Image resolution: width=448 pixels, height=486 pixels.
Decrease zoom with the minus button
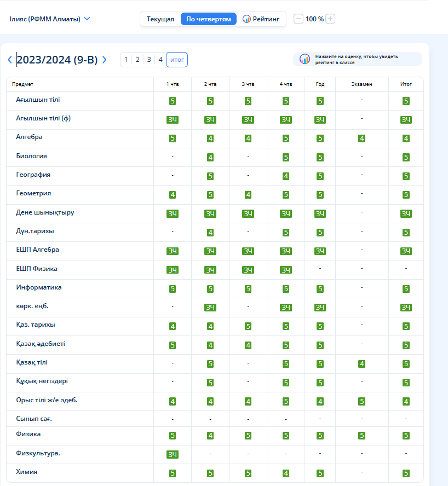tap(298, 19)
